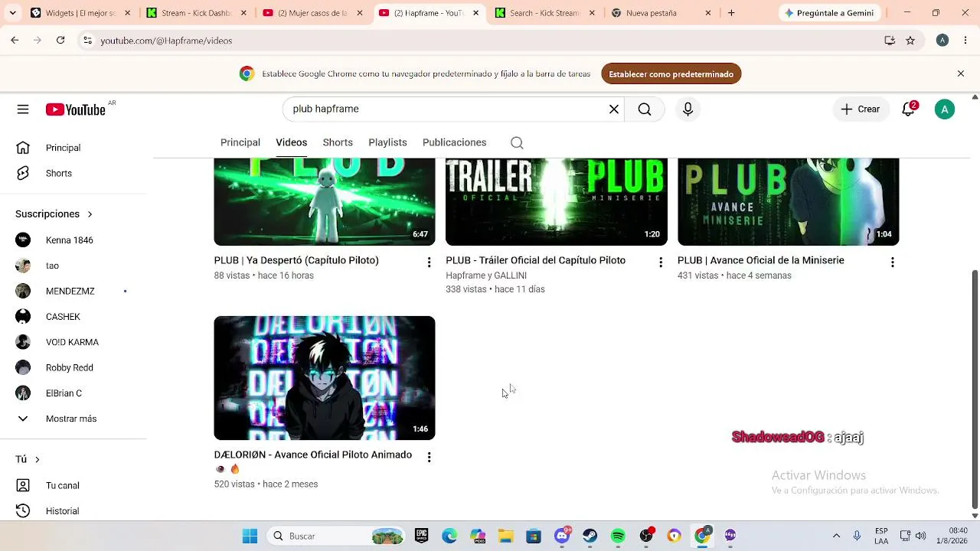Clear the search text with the X icon
The height and width of the screenshot is (551, 980).
[x=613, y=109]
